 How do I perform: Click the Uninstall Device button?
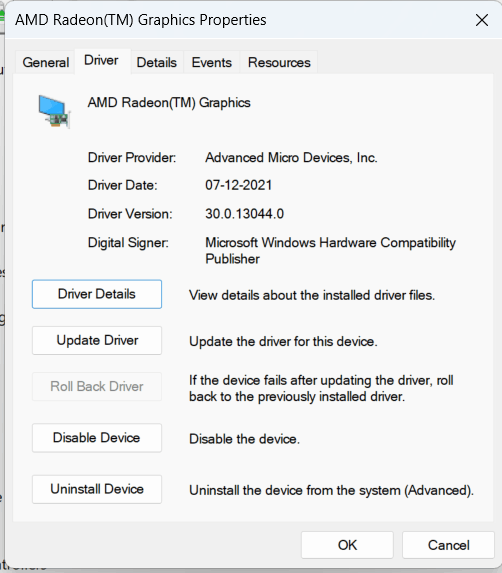tap(97, 489)
